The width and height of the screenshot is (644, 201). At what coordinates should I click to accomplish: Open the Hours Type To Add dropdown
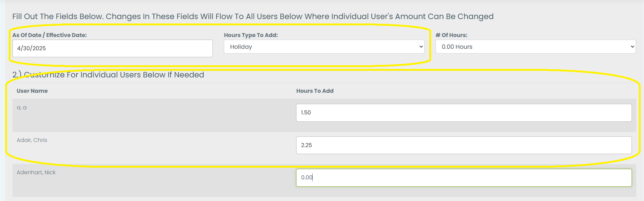[324, 47]
